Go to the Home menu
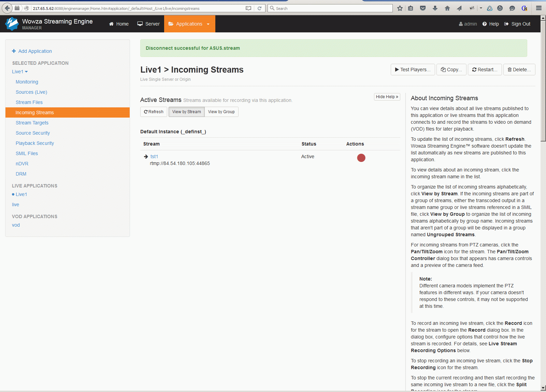Screen dimensions: 546x392 [119, 24]
